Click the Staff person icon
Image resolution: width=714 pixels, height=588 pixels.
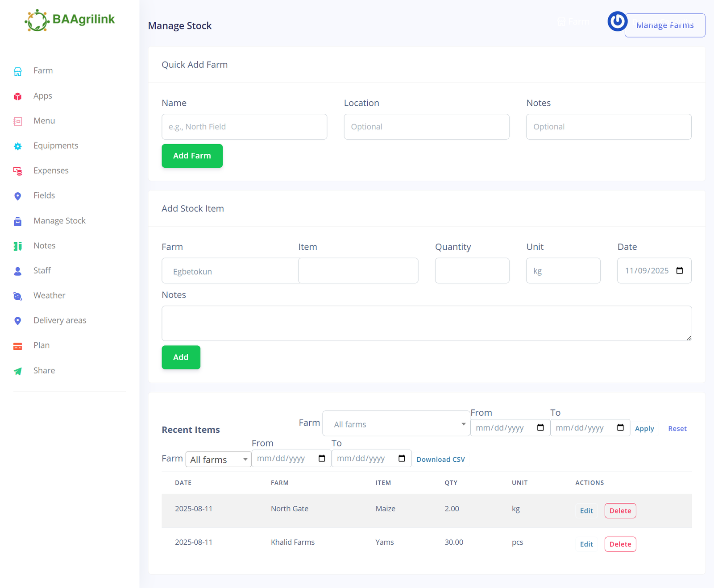(x=18, y=271)
